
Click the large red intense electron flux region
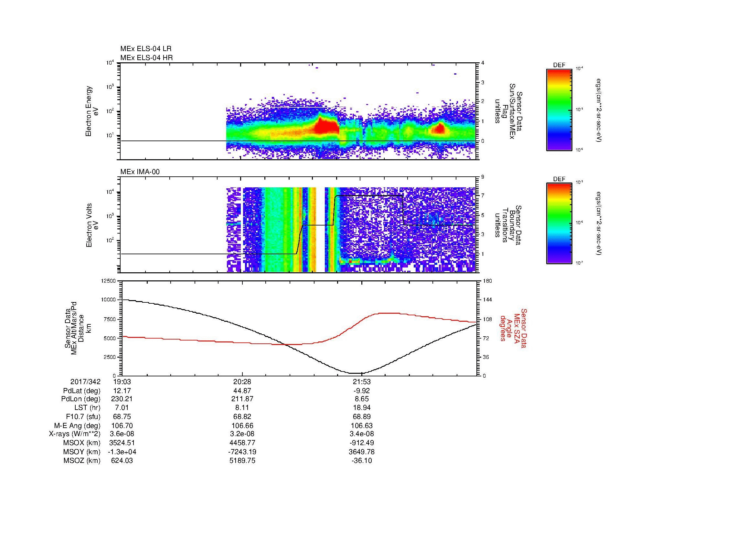pos(326,126)
